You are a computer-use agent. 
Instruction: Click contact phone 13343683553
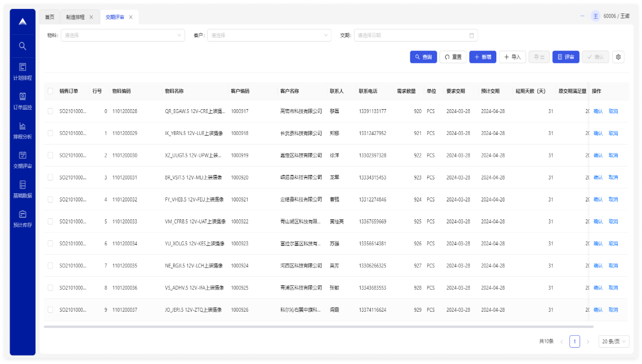[x=372, y=288]
